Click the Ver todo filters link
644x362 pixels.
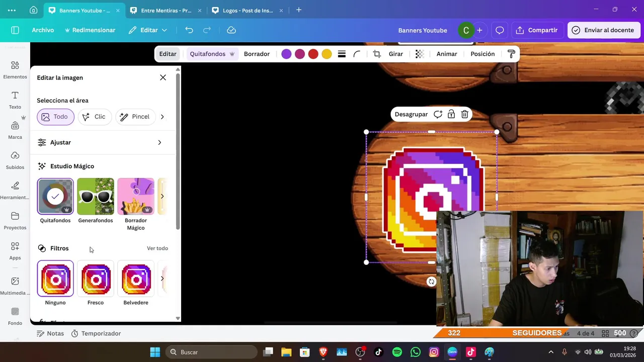coord(157,248)
